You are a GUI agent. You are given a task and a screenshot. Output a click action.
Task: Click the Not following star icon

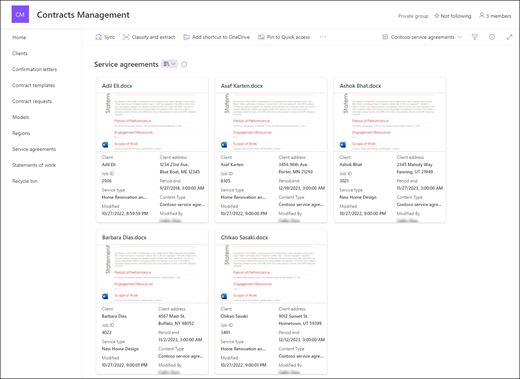pyautogui.click(x=437, y=16)
